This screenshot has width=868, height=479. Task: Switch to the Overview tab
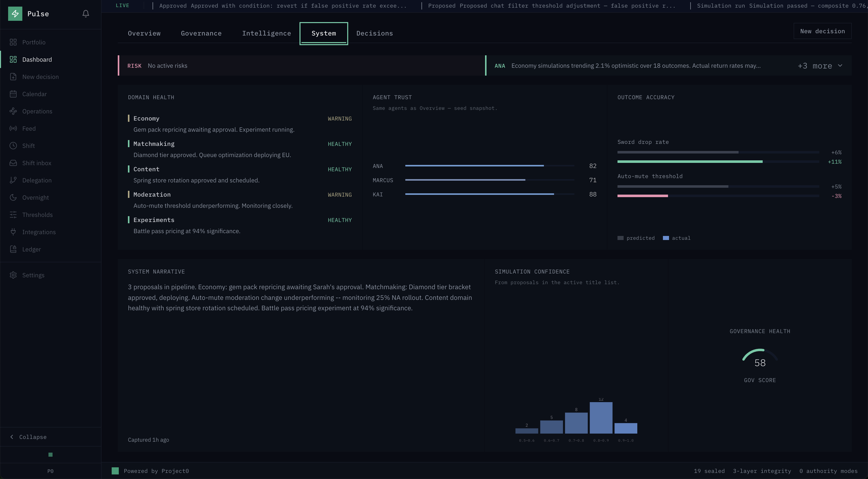click(x=144, y=33)
